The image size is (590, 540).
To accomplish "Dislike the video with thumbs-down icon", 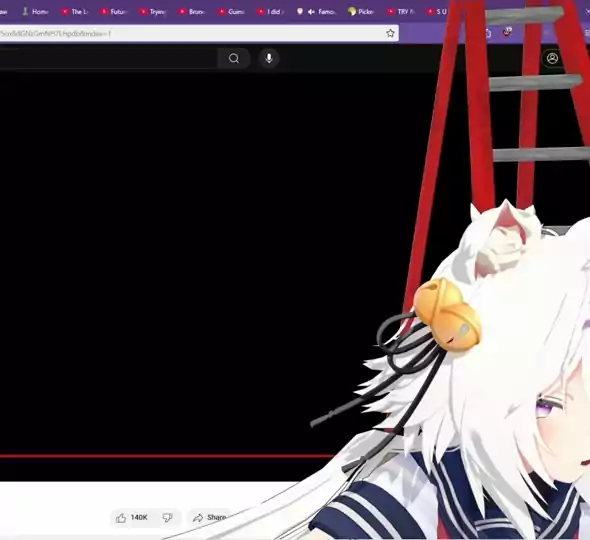I will pyautogui.click(x=168, y=518).
